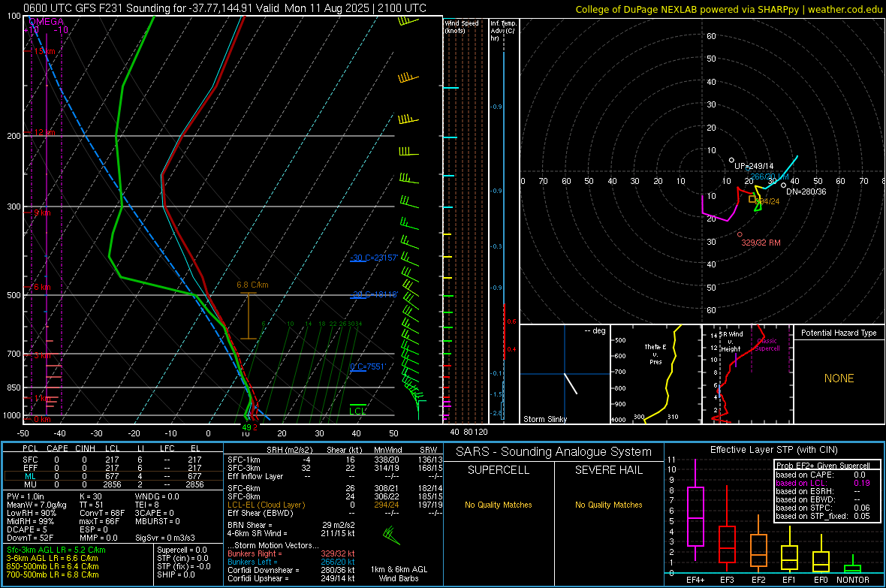This screenshot has height=588, width=886.
Task: Click the Corfidi Upshear row
Action: (x=291, y=578)
